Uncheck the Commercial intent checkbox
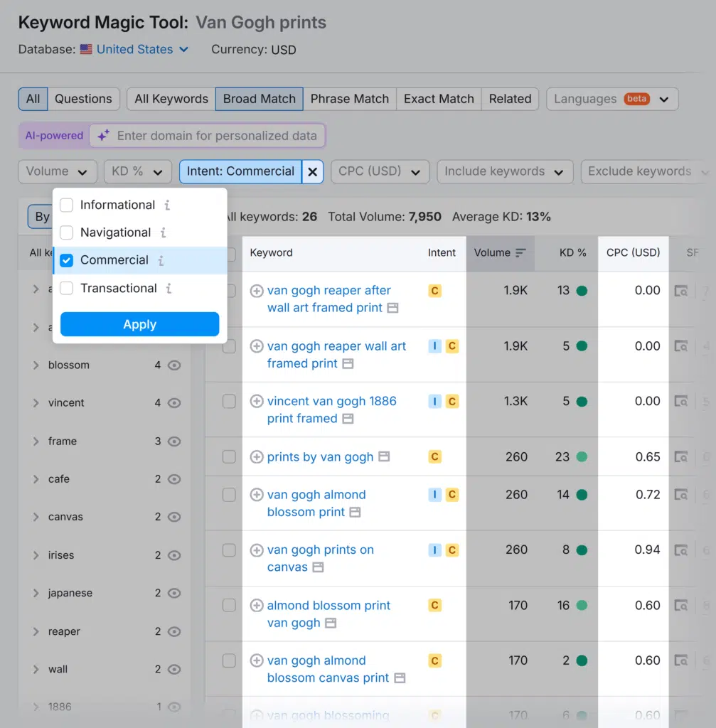Viewport: 716px width, 728px height. [67, 260]
